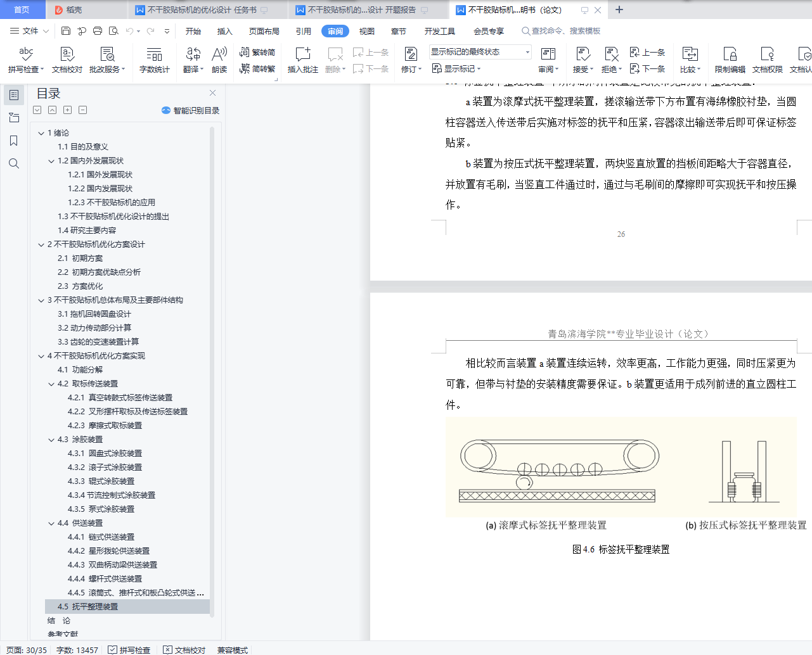Collapse the '1 绪论' section

[41, 133]
